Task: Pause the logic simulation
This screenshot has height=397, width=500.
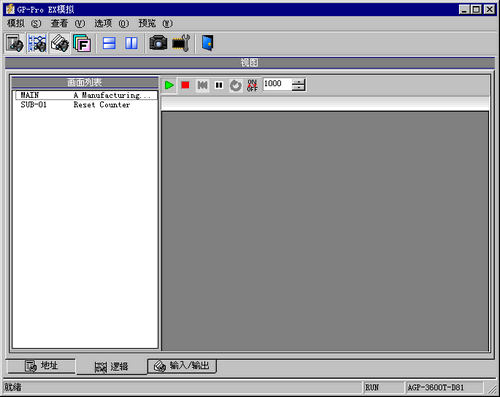Action: (x=219, y=85)
